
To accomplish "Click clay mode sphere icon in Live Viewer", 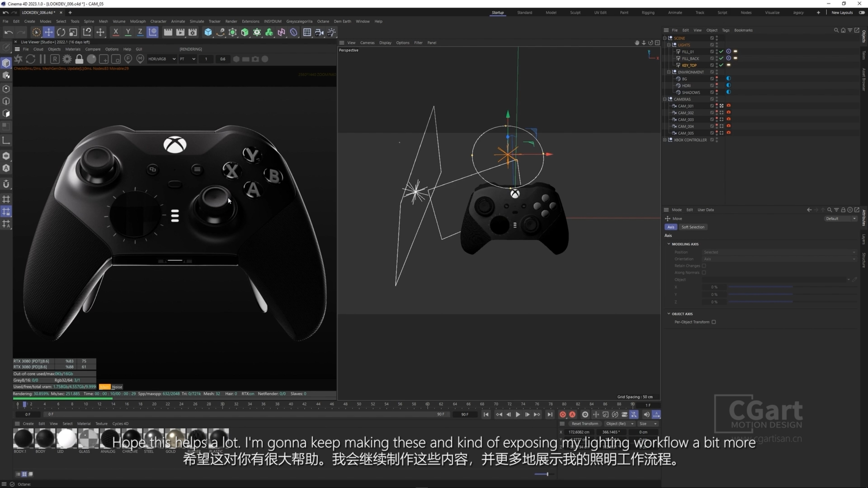I will pos(92,59).
